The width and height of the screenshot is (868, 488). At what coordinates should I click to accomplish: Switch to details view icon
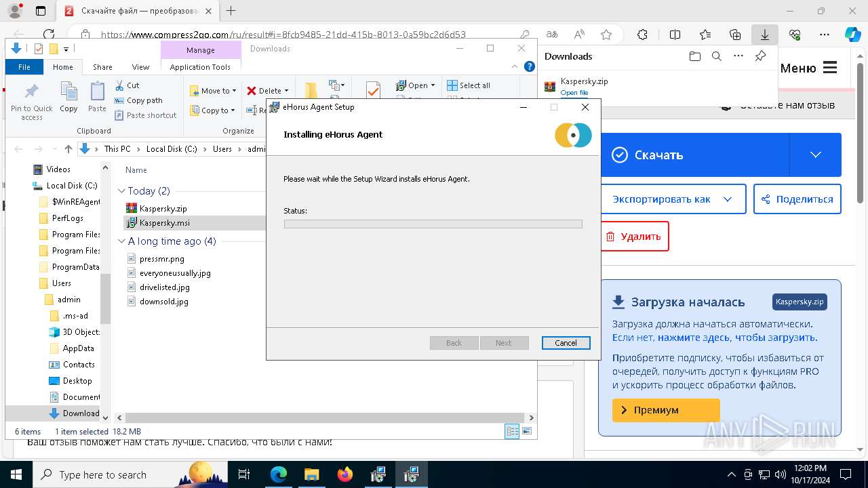click(512, 431)
